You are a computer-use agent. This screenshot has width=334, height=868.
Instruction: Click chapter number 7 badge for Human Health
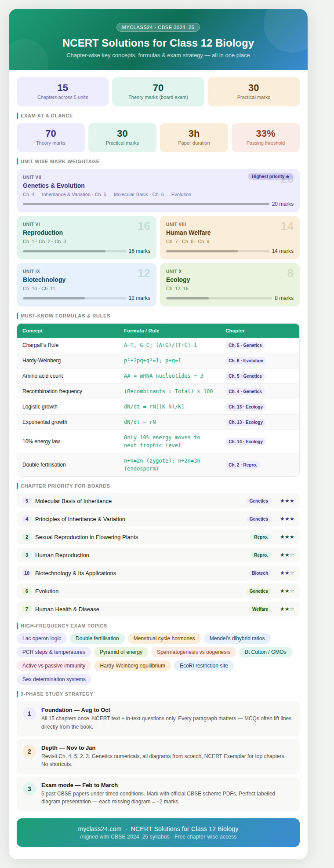pyautogui.click(x=27, y=609)
